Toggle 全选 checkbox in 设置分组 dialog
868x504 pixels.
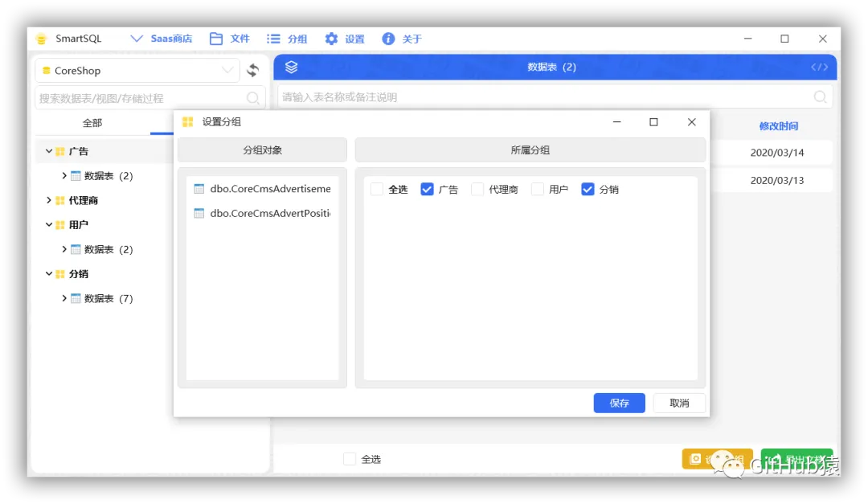[377, 189]
